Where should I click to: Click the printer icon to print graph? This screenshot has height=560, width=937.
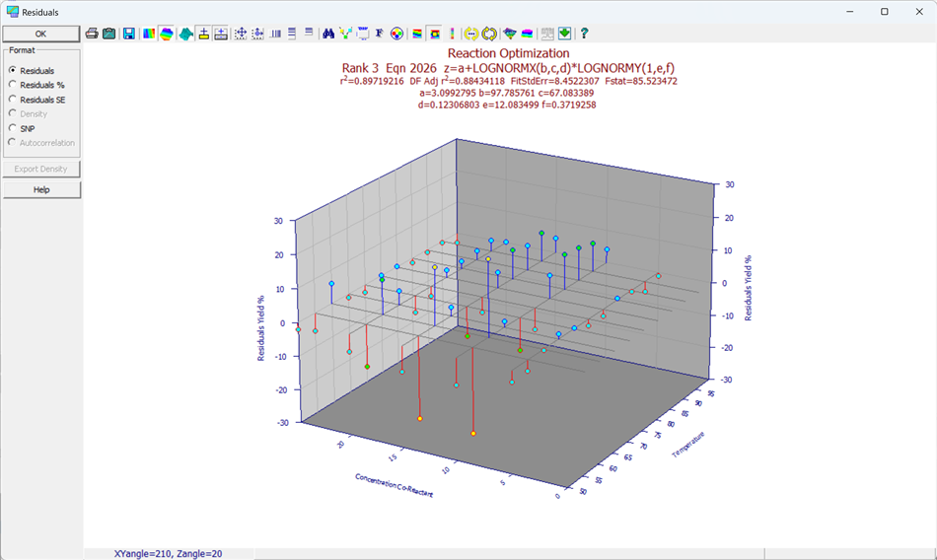pyautogui.click(x=92, y=34)
